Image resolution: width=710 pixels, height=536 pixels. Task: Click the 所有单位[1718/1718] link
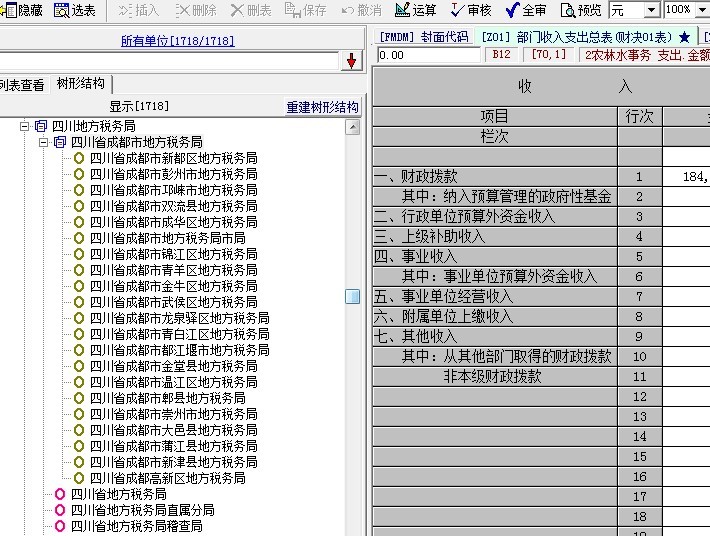178,41
